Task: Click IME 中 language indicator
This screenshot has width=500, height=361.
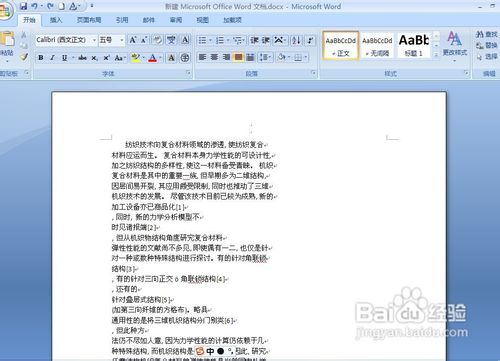Action: [210, 351]
